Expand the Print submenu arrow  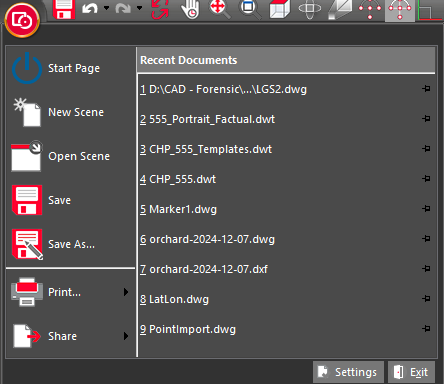(126, 292)
